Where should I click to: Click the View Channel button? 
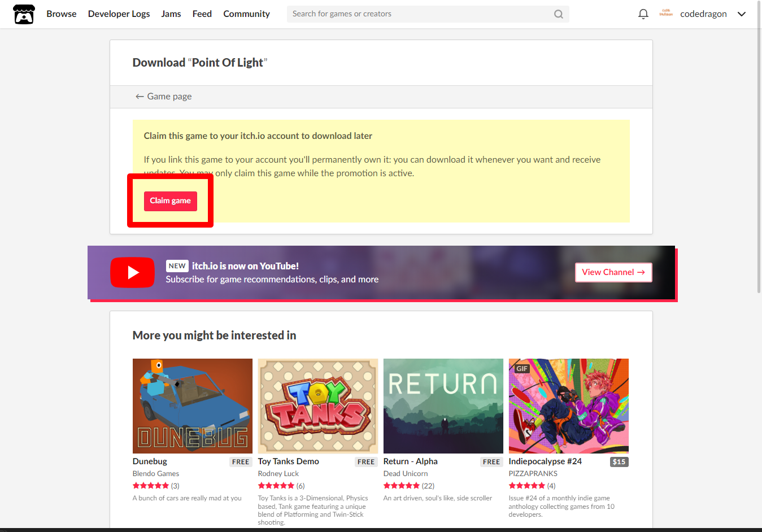click(613, 272)
